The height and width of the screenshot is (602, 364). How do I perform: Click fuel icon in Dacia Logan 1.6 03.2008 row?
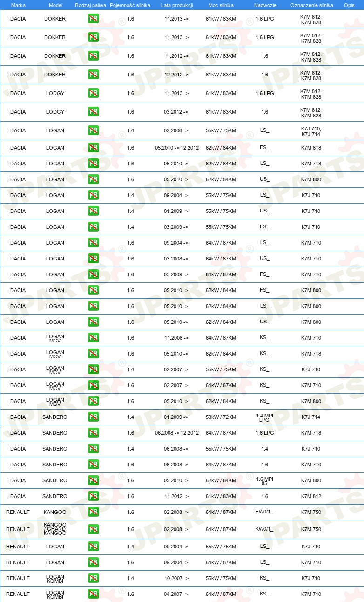pyautogui.click(x=93, y=259)
